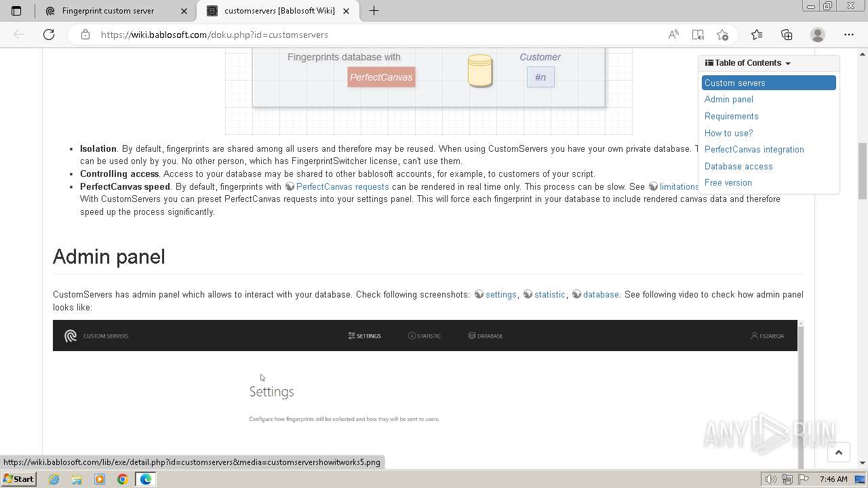This screenshot has width=868, height=488.
Task: Click the Customer #n box in diagram
Action: (x=540, y=77)
